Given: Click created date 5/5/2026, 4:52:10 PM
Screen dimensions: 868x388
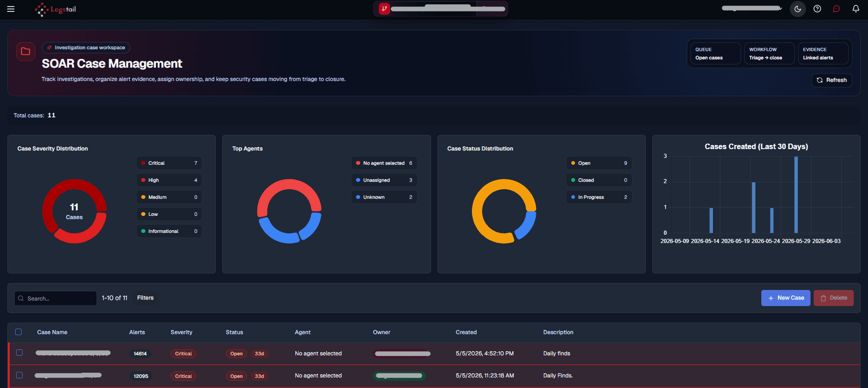Looking at the screenshot, I should tap(485, 353).
